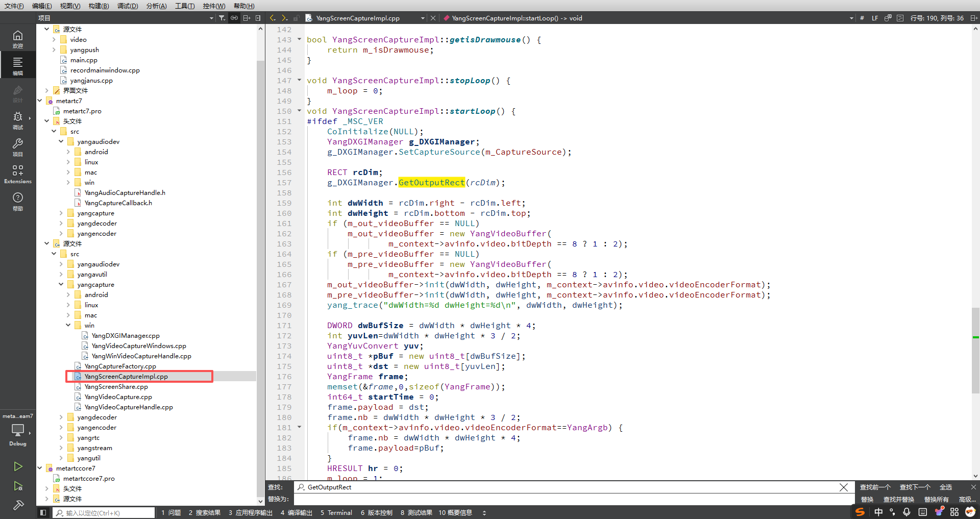The image size is (980, 519).
Task: Split the project sidebar panel
Action: (247, 18)
